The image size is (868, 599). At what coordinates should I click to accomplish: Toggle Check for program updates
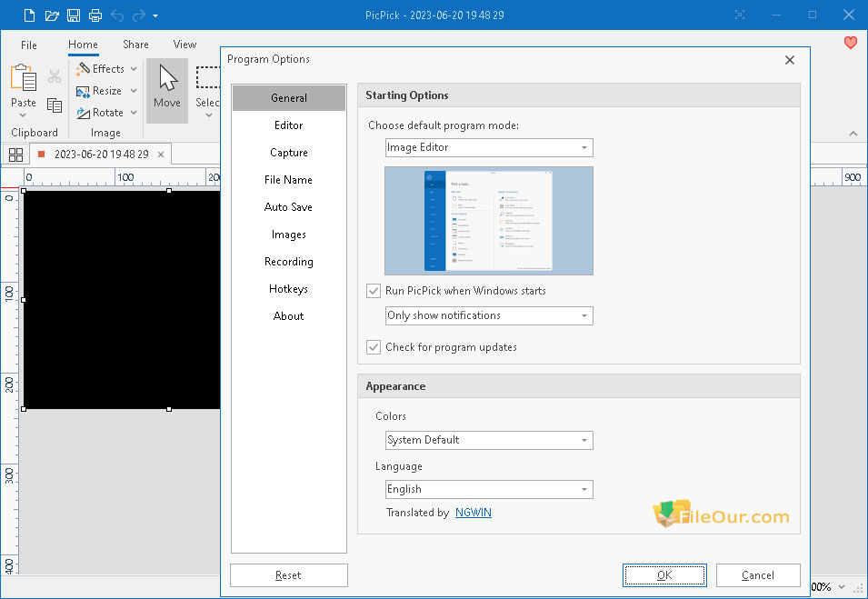pos(374,347)
